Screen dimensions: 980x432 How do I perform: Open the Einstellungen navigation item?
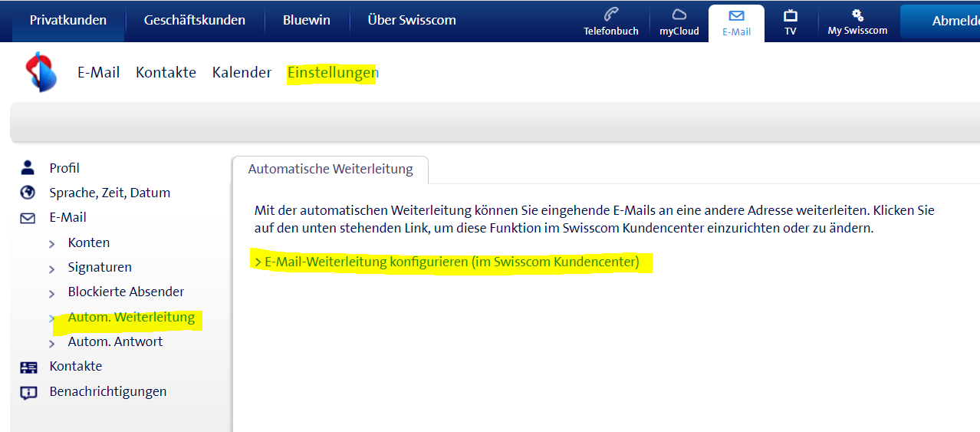pyautogui.click(x=333, y=73)
